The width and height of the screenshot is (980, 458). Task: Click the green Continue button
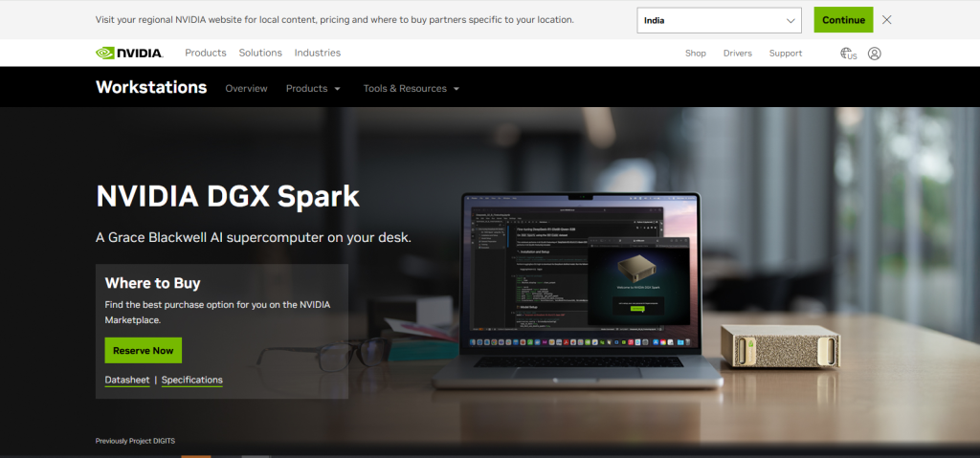click(843, 20)
